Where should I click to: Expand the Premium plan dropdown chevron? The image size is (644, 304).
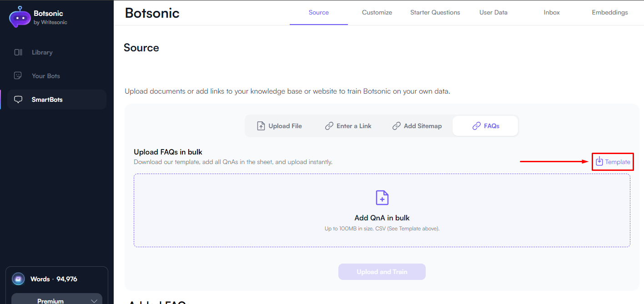click(x=94, y=301)
